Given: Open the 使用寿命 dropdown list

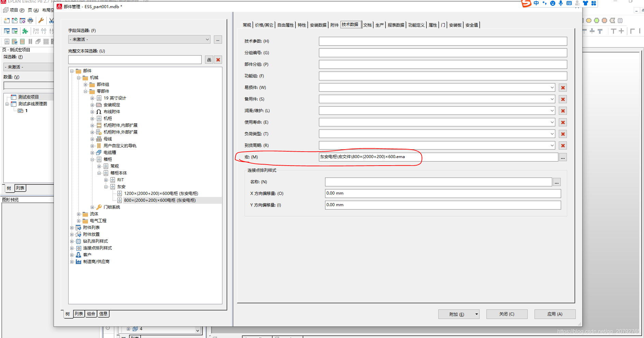Looking at the screenshot, I should (552, 122).
